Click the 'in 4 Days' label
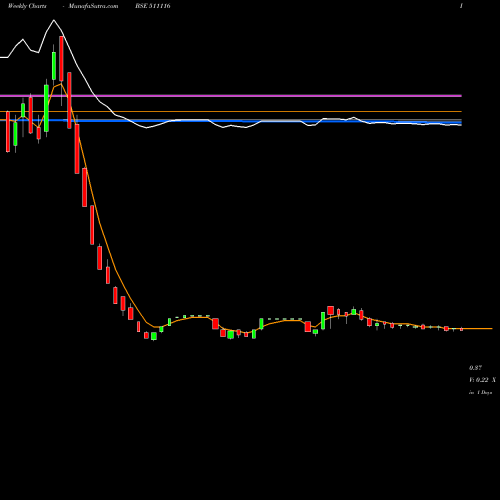500x500 pixels. pyautogui.click(x=481, y=393)
